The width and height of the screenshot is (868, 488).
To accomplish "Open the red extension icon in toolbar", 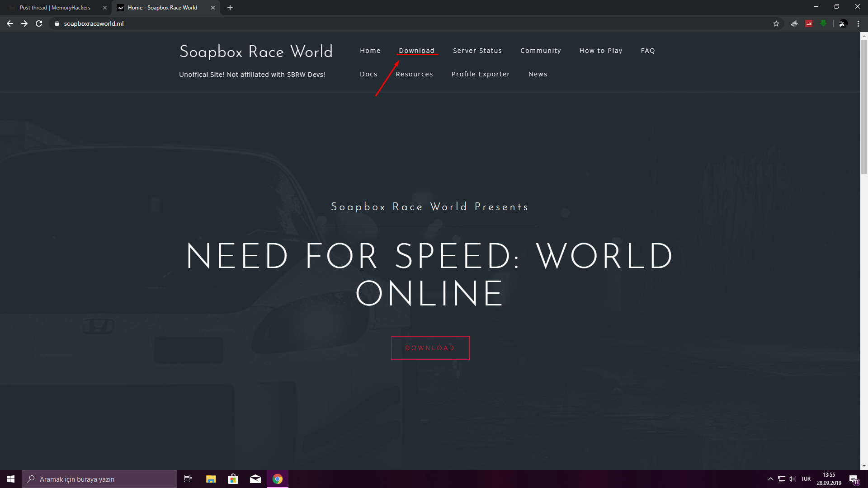I will coord(809,23).
